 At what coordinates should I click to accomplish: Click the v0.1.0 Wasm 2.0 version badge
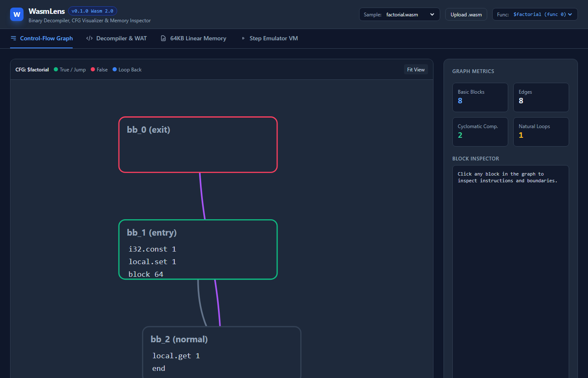92,11
